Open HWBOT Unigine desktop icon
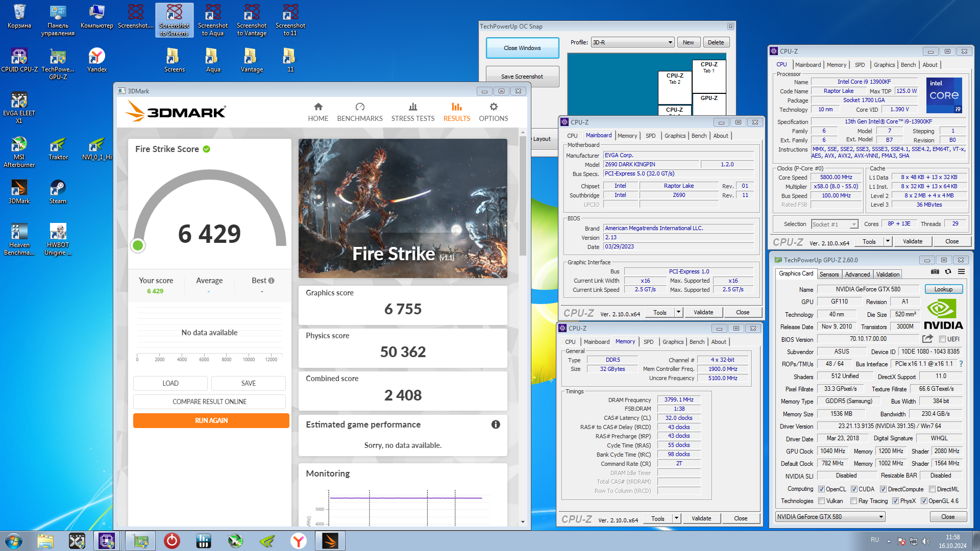This screenshot has width=980, height=551. [58, 240]
